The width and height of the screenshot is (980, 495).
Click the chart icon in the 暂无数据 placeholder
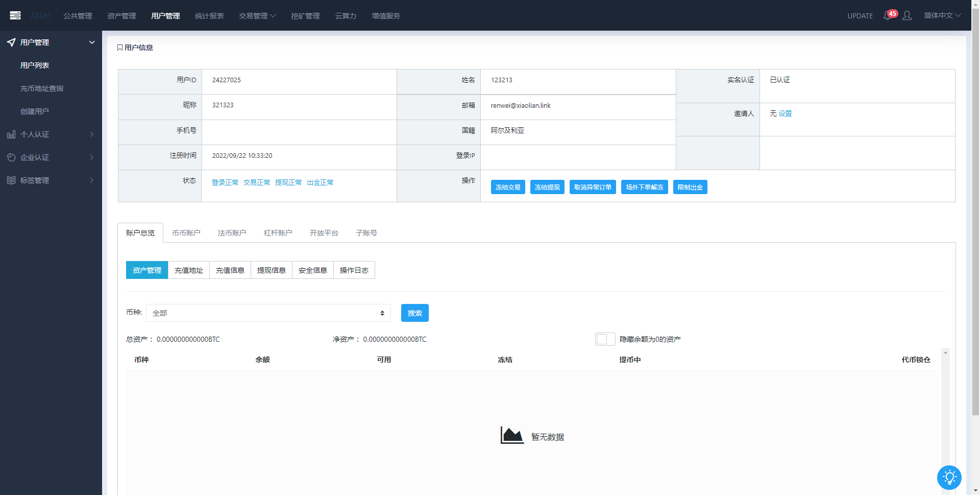(x=512, y=435)
